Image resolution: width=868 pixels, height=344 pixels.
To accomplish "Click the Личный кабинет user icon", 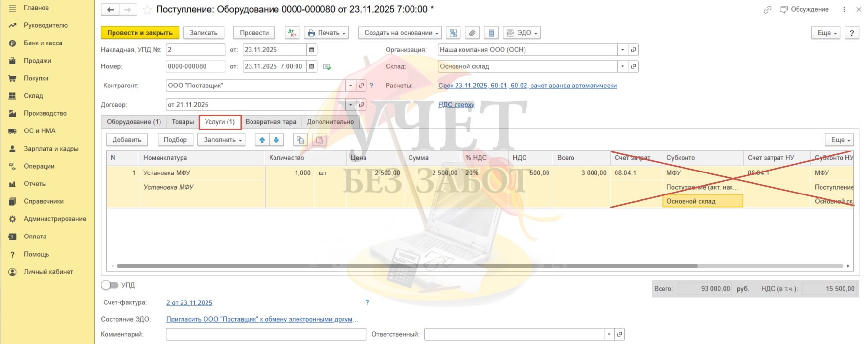I will coord(13,272).
